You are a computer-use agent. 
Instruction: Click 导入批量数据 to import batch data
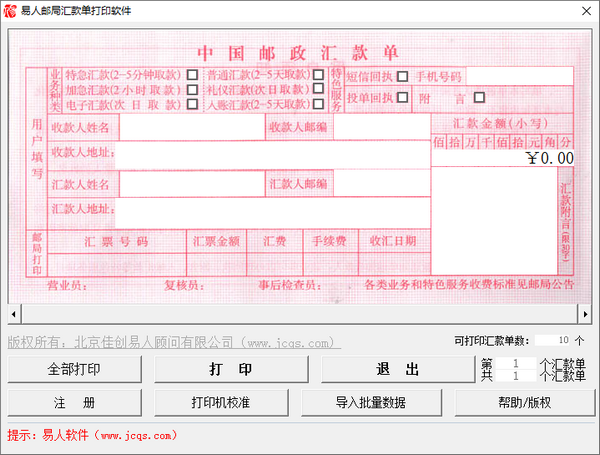[371, 403]
